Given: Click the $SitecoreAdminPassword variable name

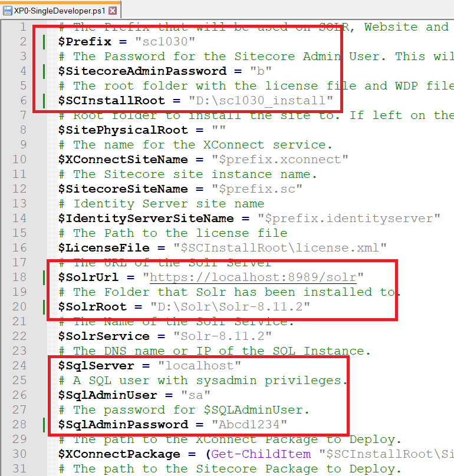Looking at the screenshot, I should [143, 71].
